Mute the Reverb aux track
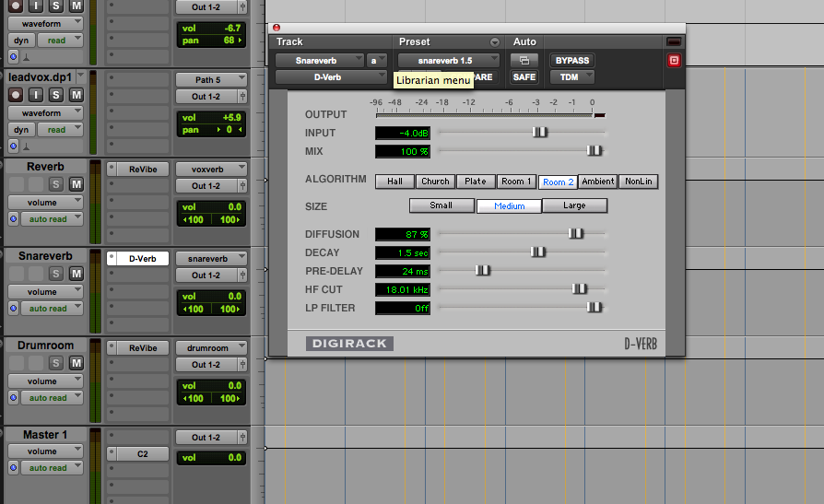 pyautogui.click(x=77, y=184)
